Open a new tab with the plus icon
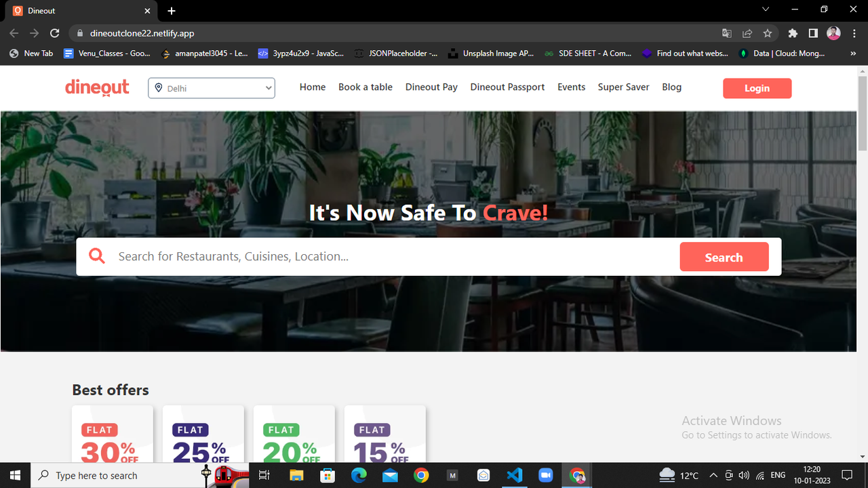Viewport: 868px width, 488px height. 172,11
